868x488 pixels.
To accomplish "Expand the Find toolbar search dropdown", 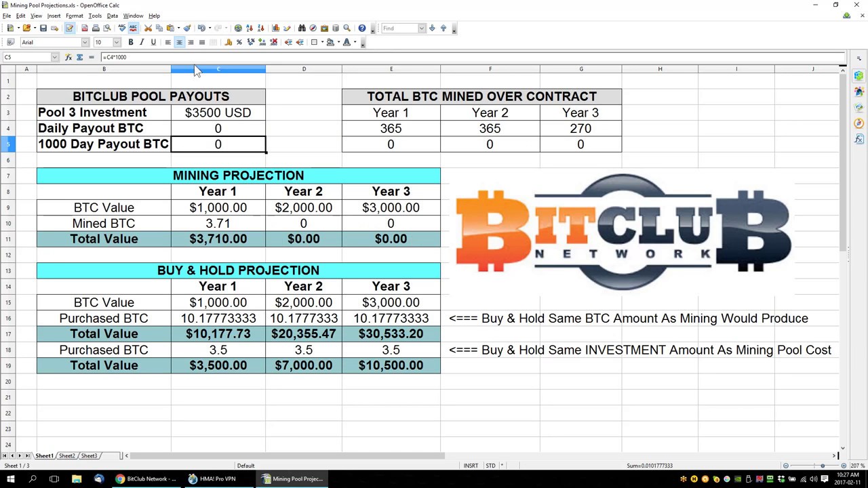I will click(421, 28).
